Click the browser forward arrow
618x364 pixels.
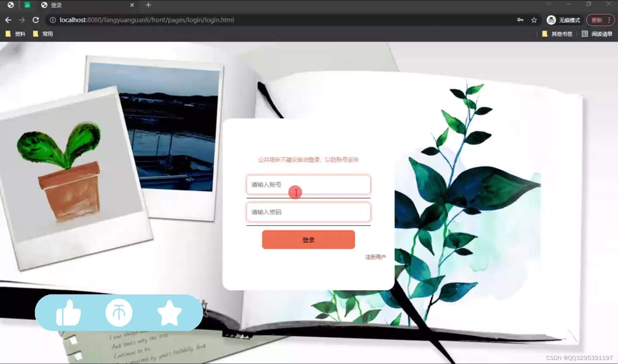click(x=22, y=20)
